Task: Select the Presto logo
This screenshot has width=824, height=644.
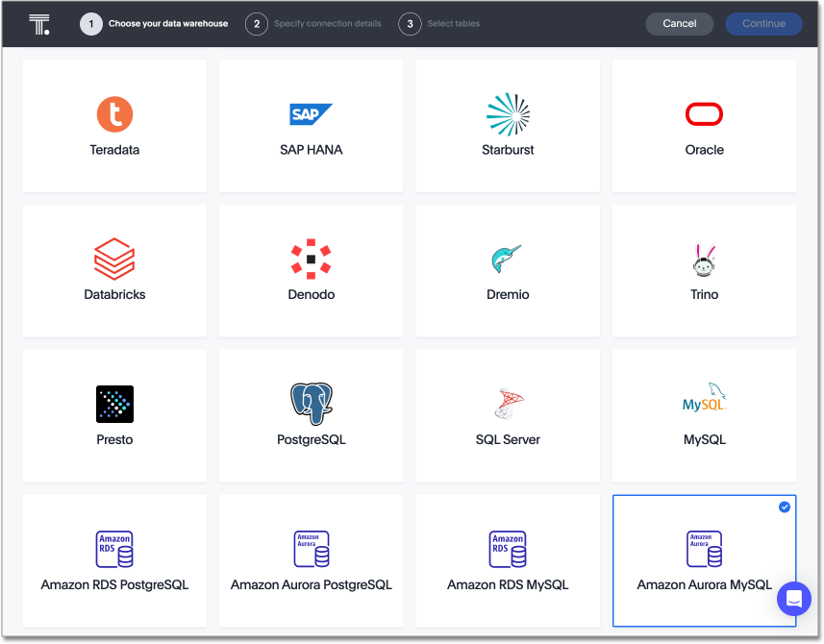Action: click(x=114, y=403)
